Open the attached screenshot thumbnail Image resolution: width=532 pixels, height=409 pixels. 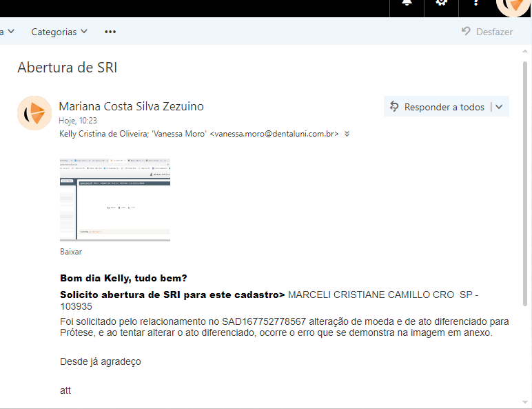coord(115,200)
